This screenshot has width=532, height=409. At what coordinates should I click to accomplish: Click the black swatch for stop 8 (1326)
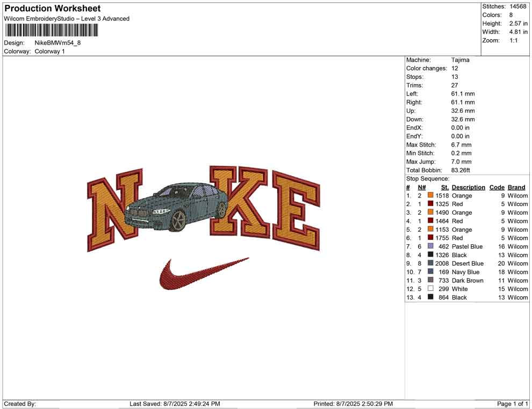tap(430, 254)
